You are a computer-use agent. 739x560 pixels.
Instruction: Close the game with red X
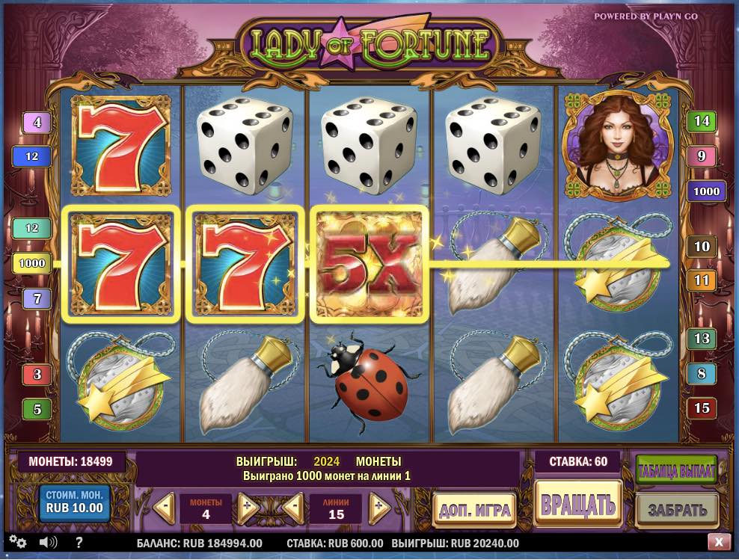coord(719,542)
